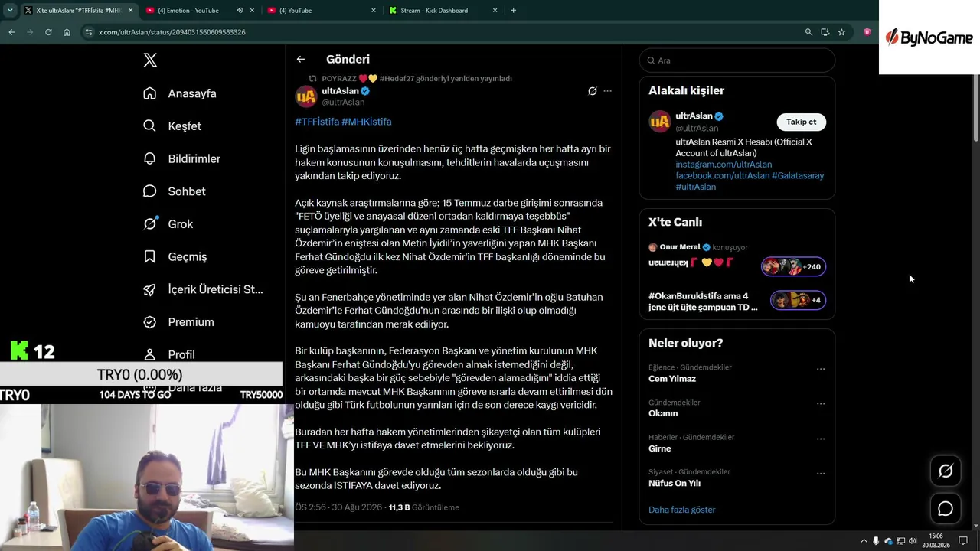Go to Anasayfa home icon
The height and width of the screenshot is (551, 980).
[x=149, y=93]
